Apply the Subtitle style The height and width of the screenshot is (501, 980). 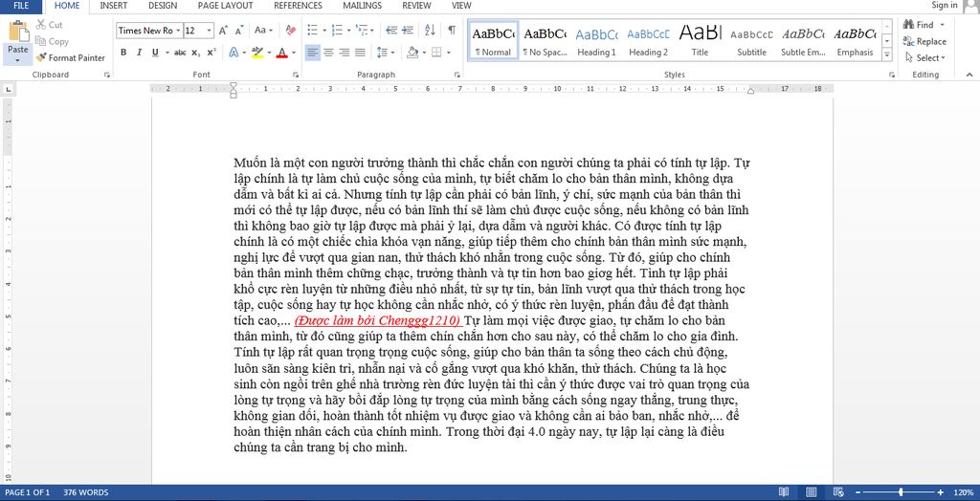point(751,40)
